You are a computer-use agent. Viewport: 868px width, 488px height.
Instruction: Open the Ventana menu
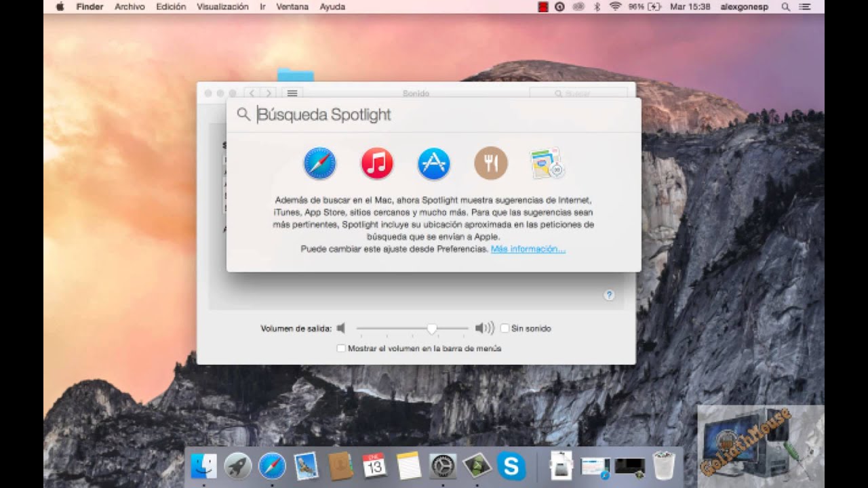pyautogui.click(x=292, y=7)
